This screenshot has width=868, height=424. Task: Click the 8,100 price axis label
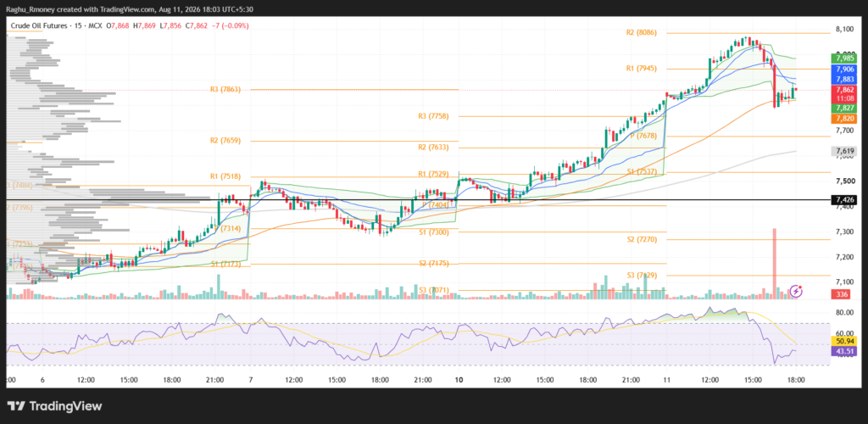845,30
